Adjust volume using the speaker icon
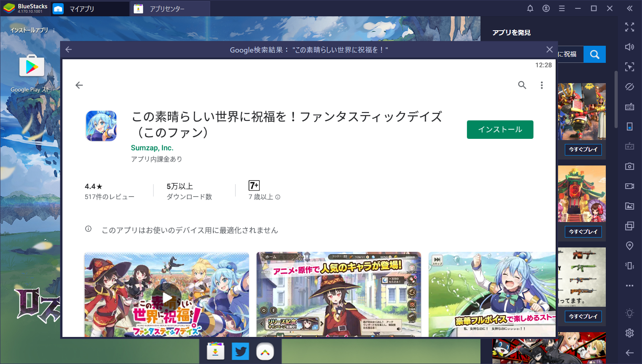This screenshot has height=364, width=642. click(630, 47)
